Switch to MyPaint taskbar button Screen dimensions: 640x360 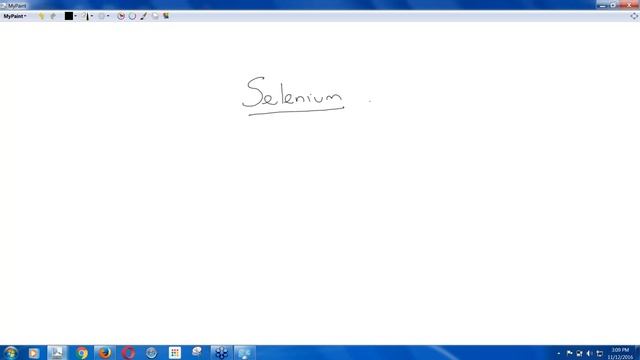(245, 353)
